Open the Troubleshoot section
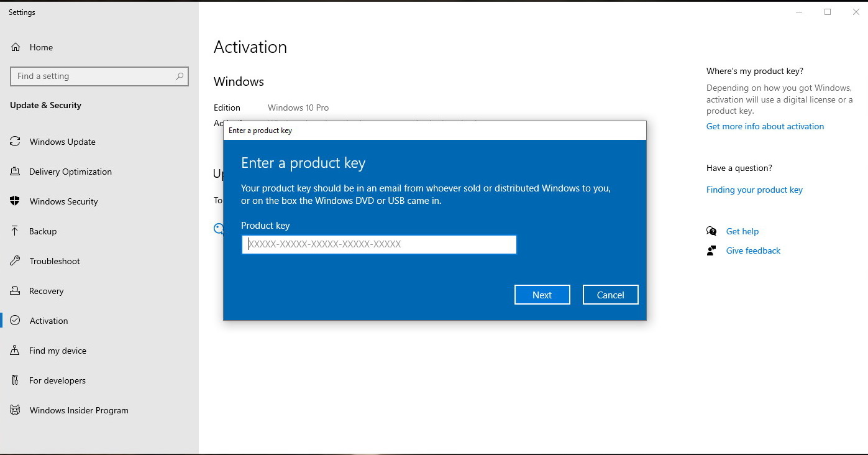The image size is (868, 455). [99, 261]
